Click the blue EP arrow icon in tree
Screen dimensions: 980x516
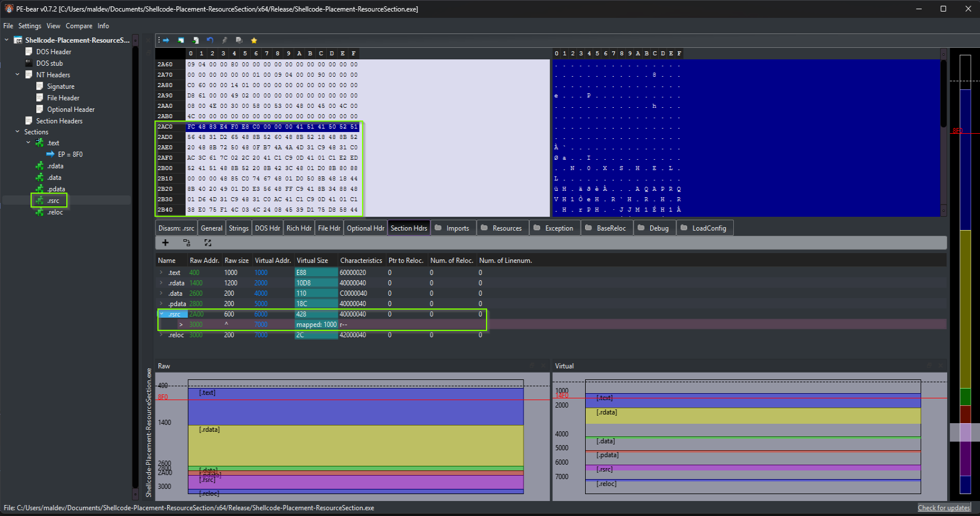[x=51, y=155]
